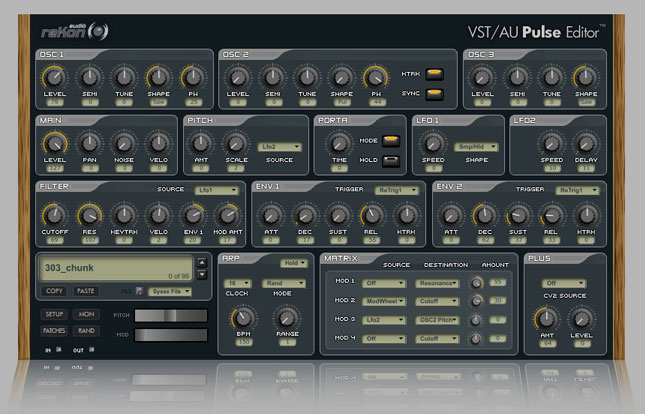Click the OSC 1 PW knob
645x414 pixels.
pos(193,77)
